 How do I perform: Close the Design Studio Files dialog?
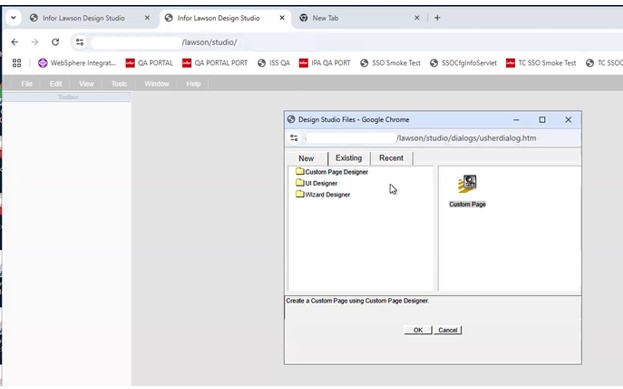click(x=568, y=120)
